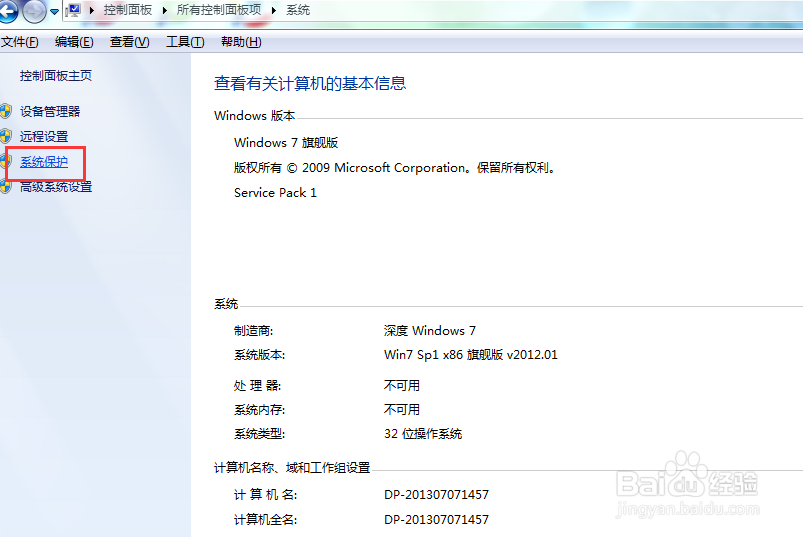The height and width of the screenshot is (537, 803).
Task: Click the Forward navigation arrow button
Action: point(34,11)
